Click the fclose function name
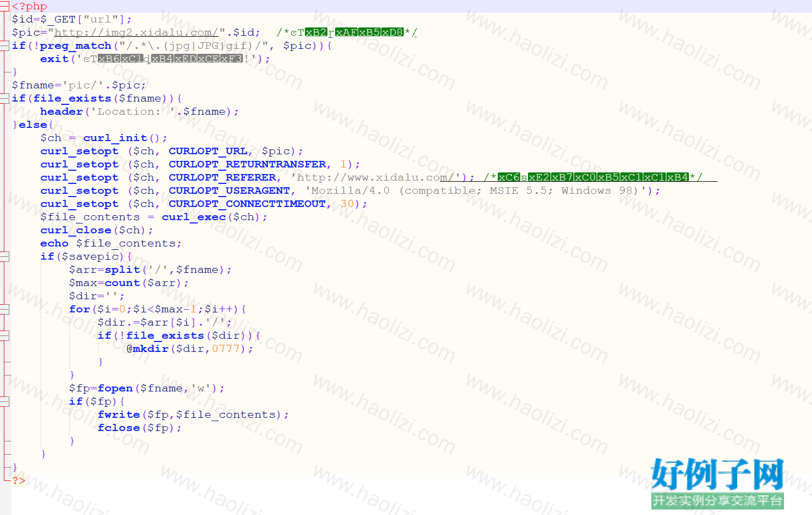The image size is (812, 515). pyautogui.click(x=119, y=428)
